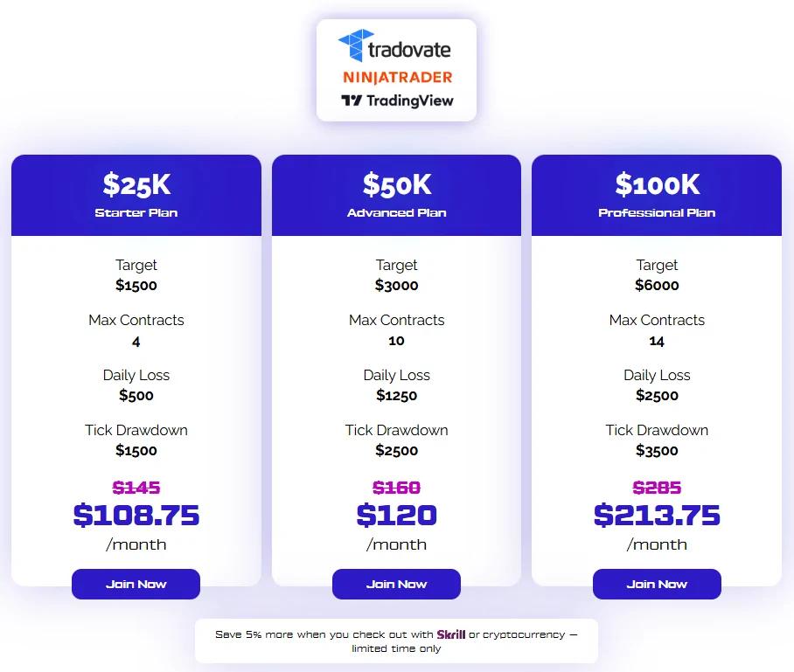
Task: Click the crossed-out $160 price
Action: tap(396, 488)
